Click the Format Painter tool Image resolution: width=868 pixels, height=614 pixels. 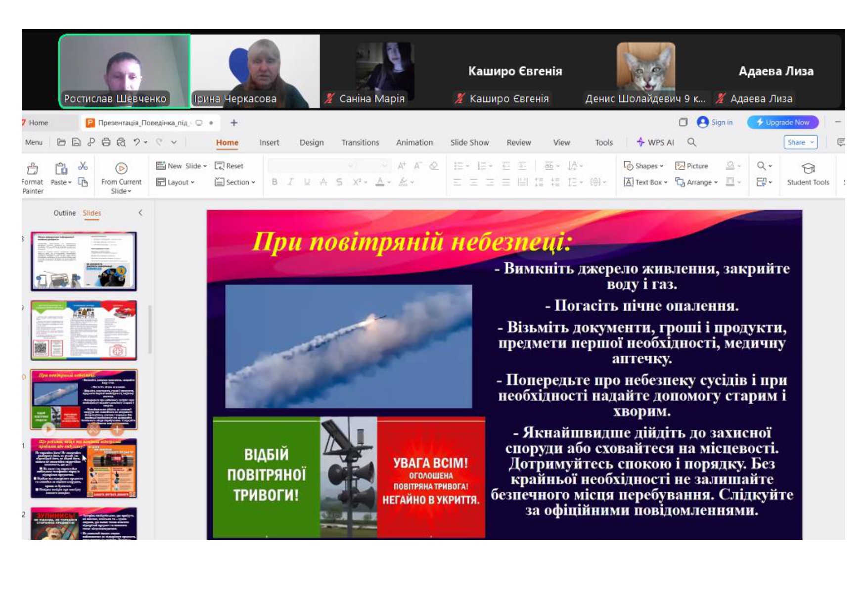click(33, 178)
